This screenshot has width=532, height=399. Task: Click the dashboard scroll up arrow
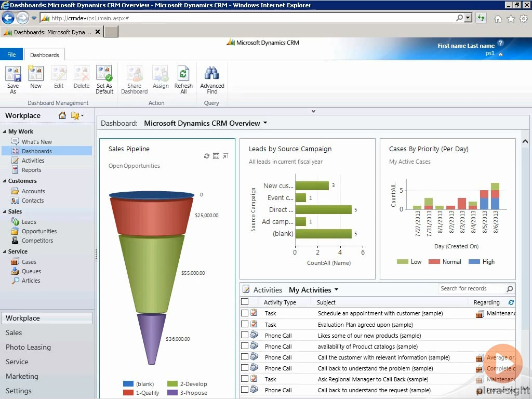(525, 141)
